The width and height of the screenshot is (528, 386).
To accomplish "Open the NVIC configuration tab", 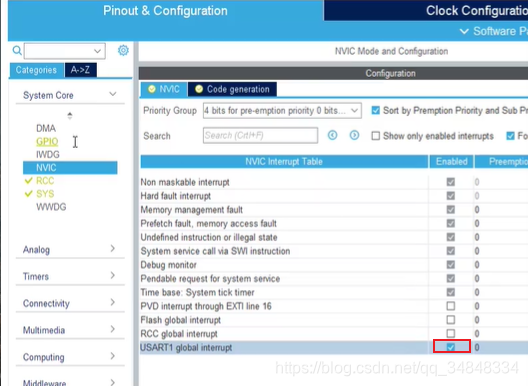I will tap(164, 89).
